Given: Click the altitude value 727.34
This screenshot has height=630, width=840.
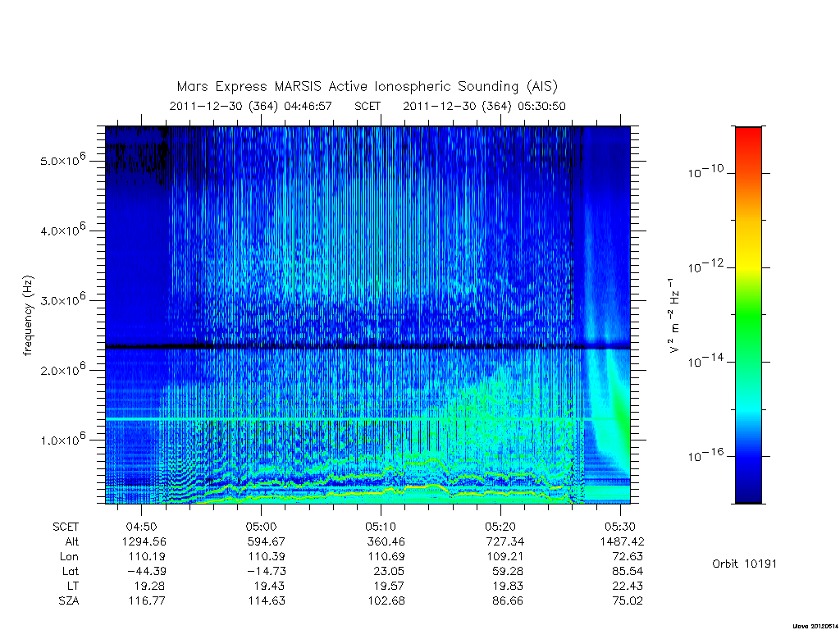Looking at the screenshot, I should pyautogui.click(x=505, y=541).
